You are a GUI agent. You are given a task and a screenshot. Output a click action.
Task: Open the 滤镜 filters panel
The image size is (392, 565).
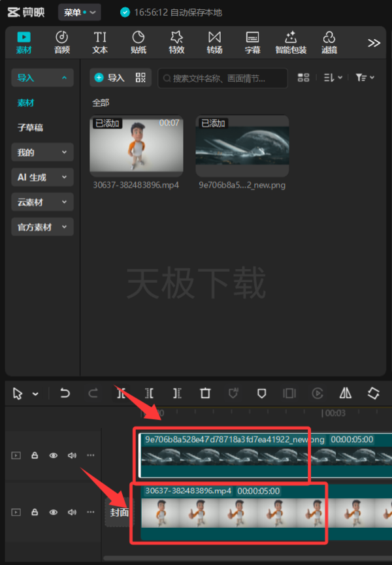pyautogui.click(x=329, y=42)
